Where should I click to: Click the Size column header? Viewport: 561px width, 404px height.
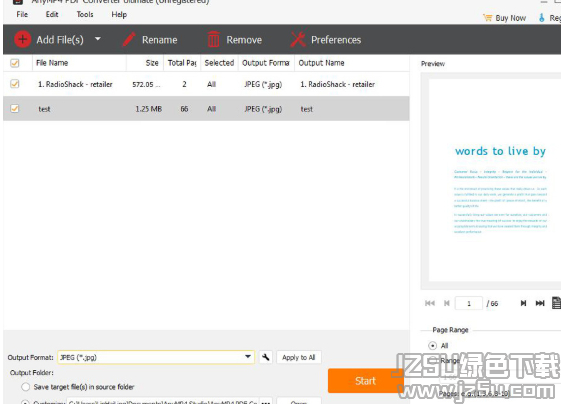pyautogui.click(x=145, y=63)
